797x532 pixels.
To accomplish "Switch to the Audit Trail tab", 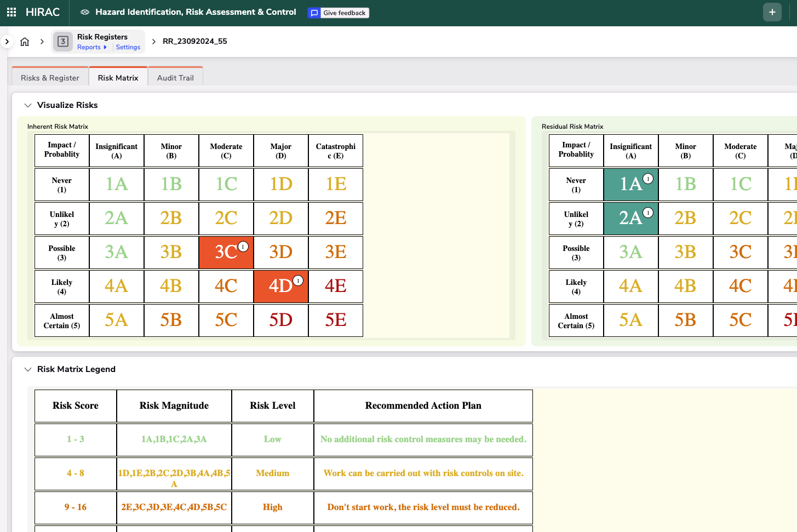I will pyautogui.click(x=175, y=77).
